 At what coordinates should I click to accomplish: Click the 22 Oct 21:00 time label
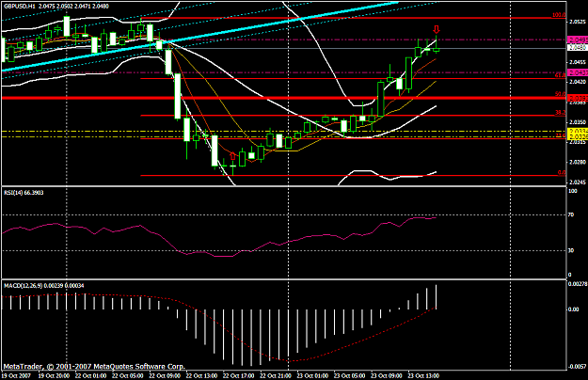[276, 375]
